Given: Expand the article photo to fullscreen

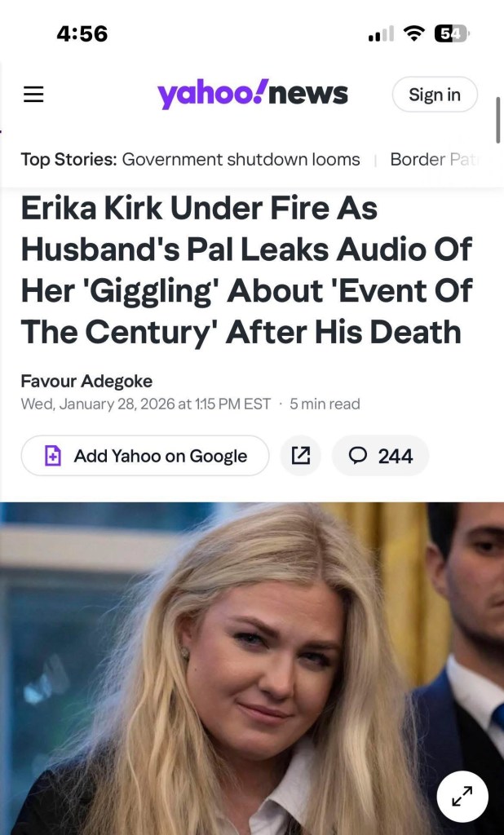Looking at the screenshot, I should pyautogui.click(x=462, y=797).
